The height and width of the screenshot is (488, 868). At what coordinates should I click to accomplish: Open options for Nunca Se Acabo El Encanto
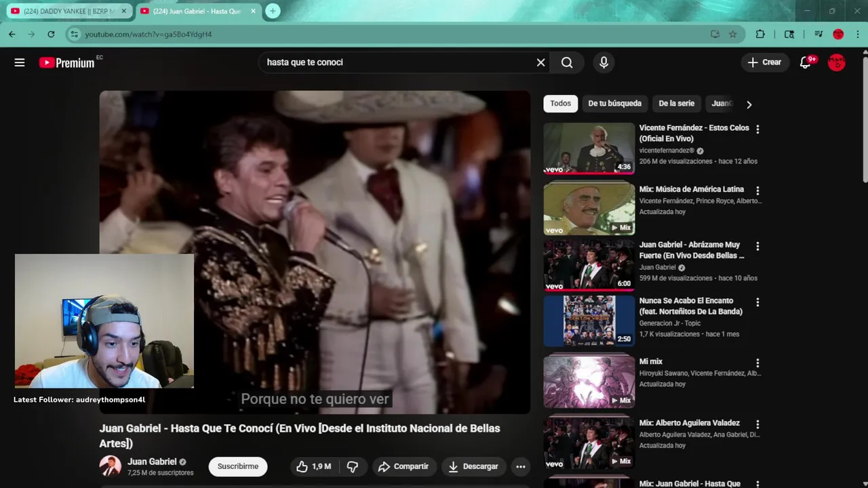[757, 302]
